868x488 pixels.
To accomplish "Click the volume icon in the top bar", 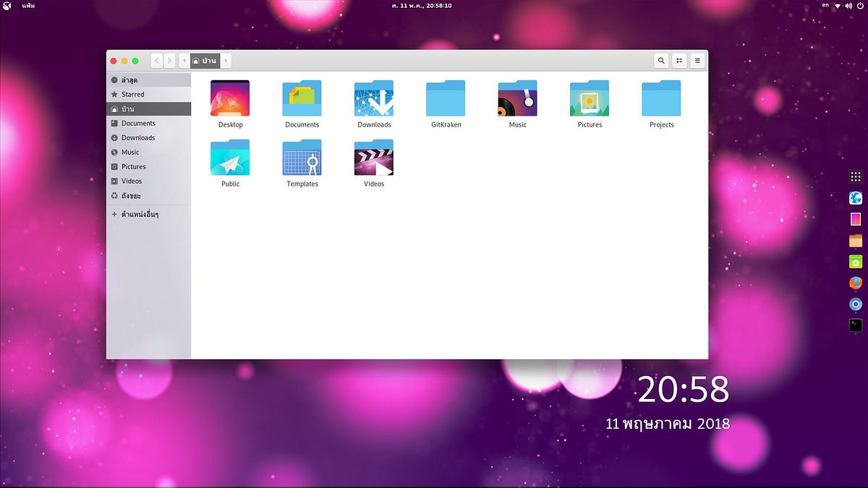I will [848, 5].
